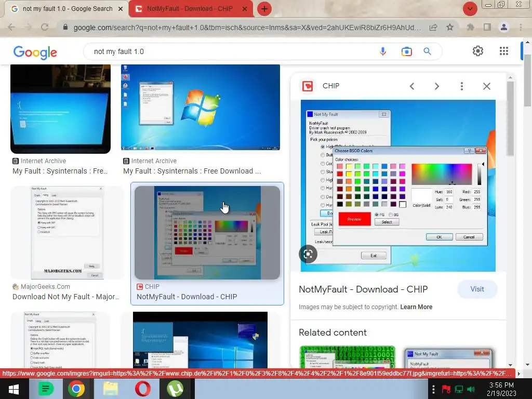Viewport: 532px width, 399px height.
Task: Click the Visit button
Action: (477, 289)
